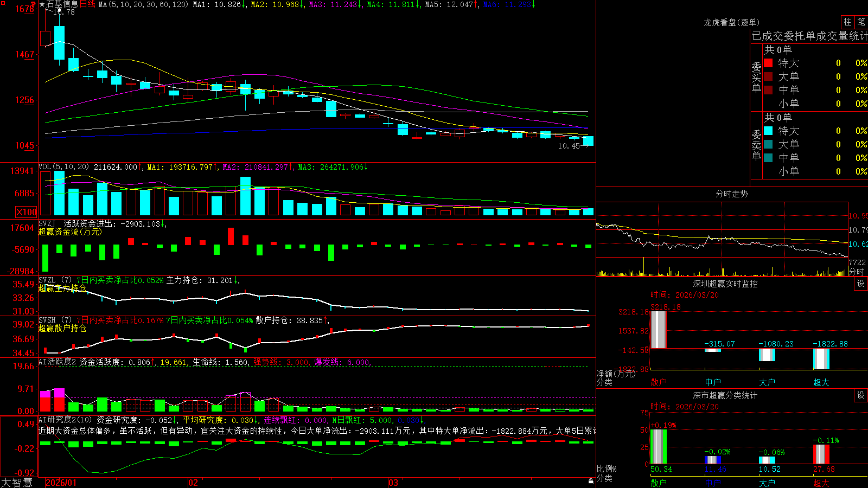Screen dimensions: 868x488
Task: Click the star favorite icon beside 石基信息
Action: point(42,4)
